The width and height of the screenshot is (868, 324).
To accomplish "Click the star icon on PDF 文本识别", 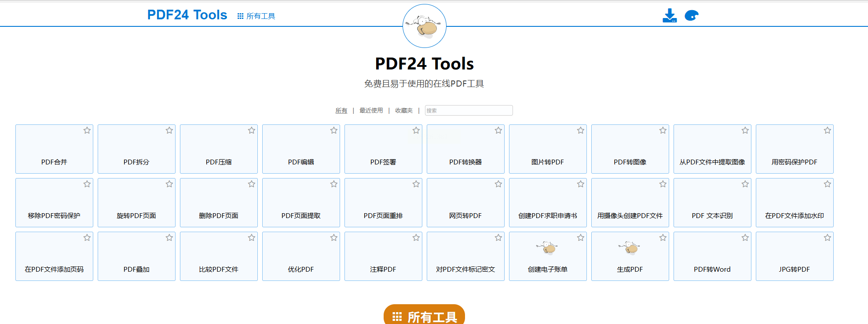I will (x=745, y=184).
